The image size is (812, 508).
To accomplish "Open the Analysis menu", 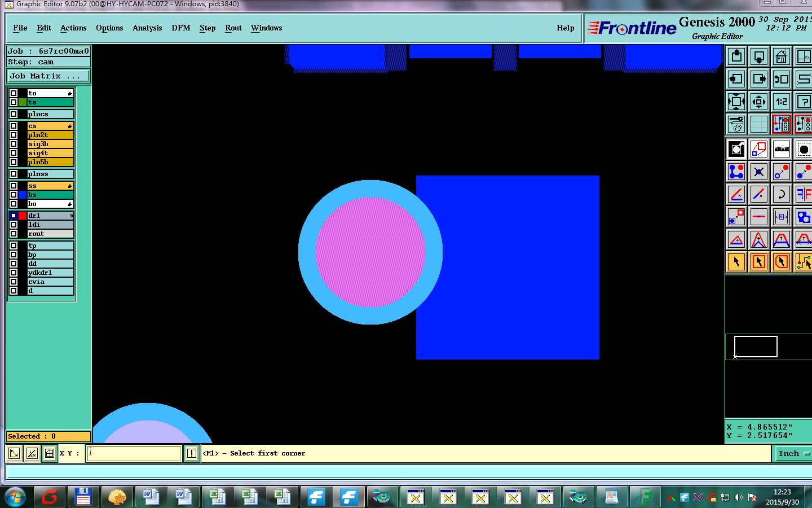I will 147,28.
